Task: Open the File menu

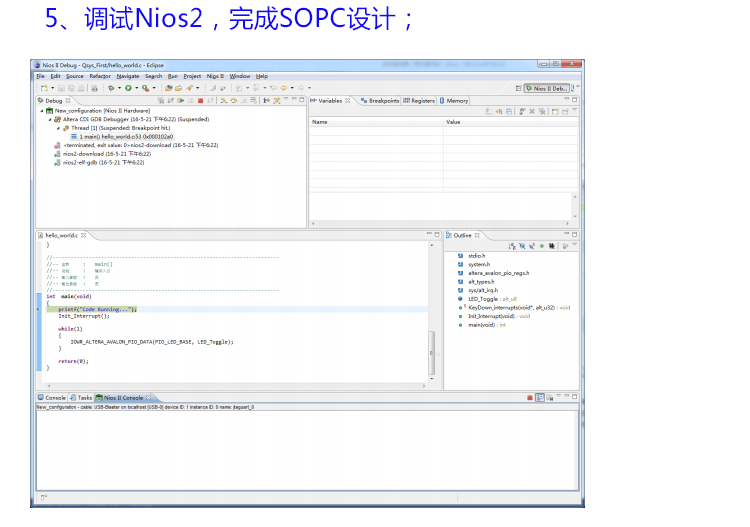Action: (41, 76)
